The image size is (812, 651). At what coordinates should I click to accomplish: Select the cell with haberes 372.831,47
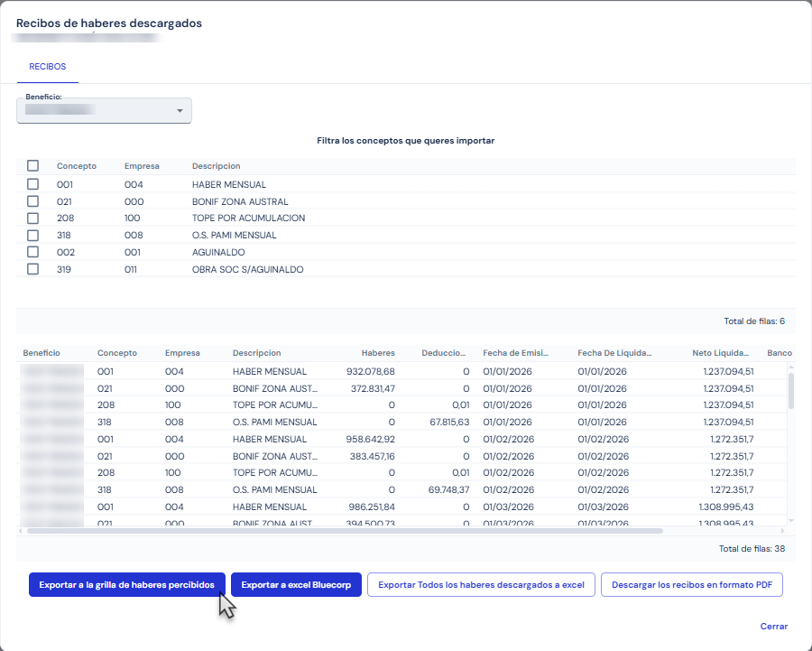point(373,389)
